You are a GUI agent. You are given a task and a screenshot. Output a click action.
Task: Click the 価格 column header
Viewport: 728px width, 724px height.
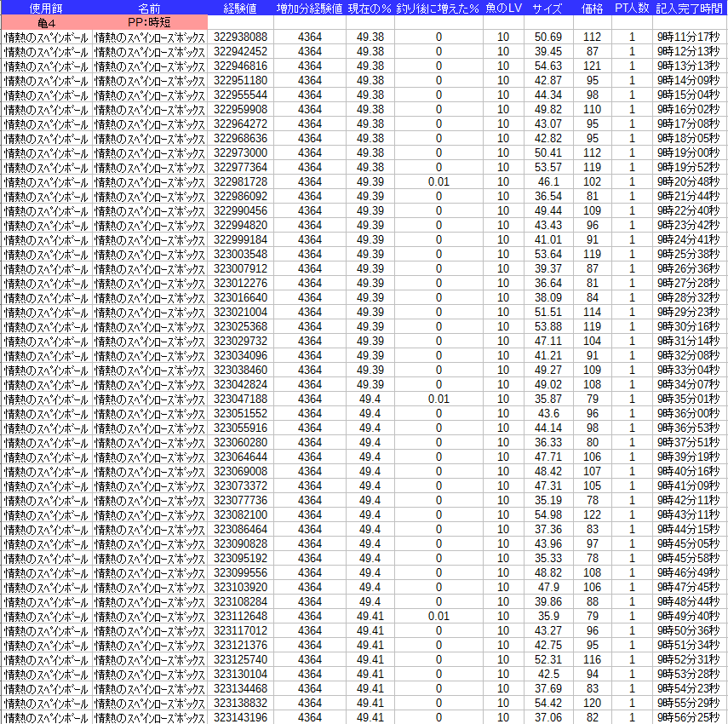tap(592, 8)
